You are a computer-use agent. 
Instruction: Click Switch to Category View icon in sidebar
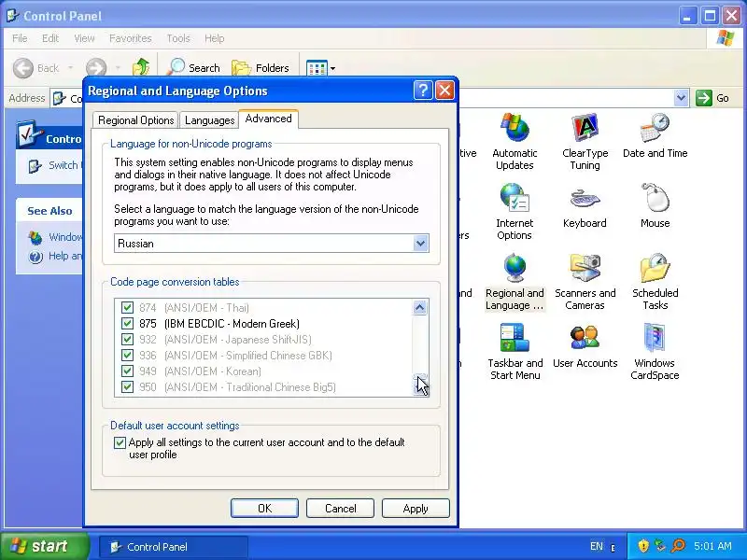pos(35,166)
